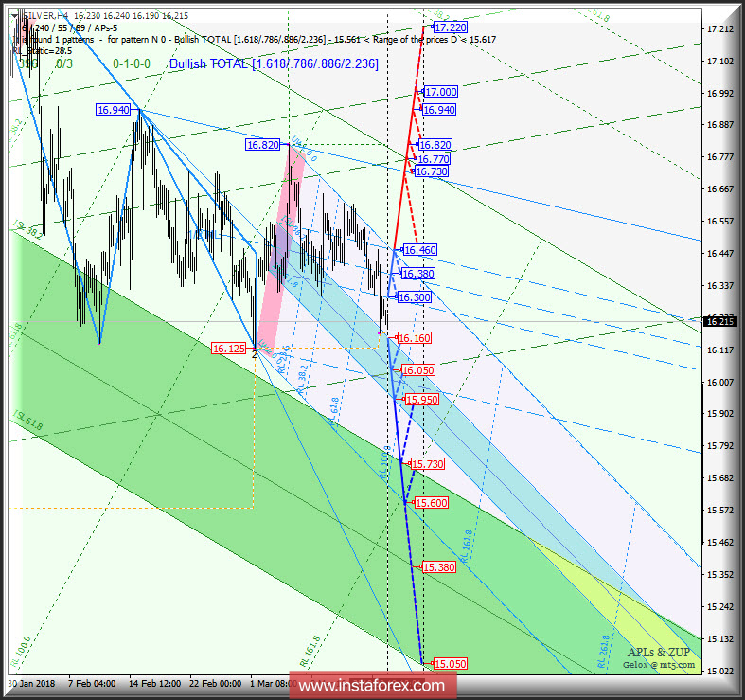Click the 22 Feb 00:00 date on time axis
Screen dimensions: 745x700
tap(215, 684)
